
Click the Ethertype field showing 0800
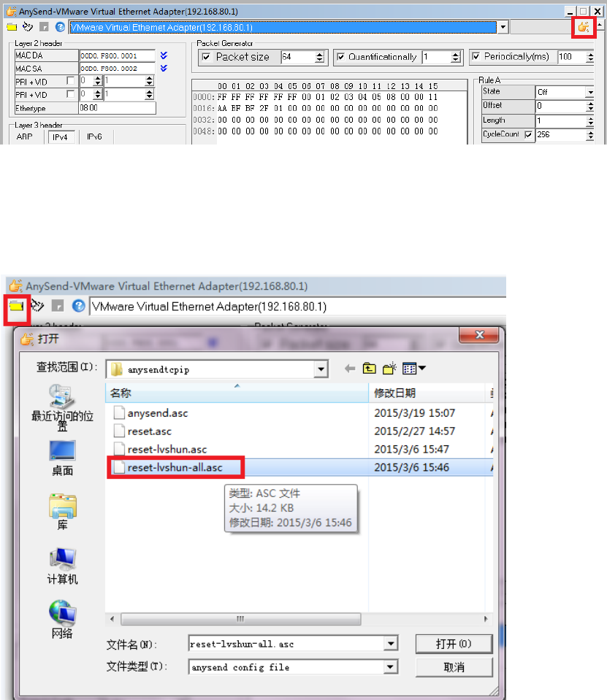pyautogui.click(x=118, y=107)
